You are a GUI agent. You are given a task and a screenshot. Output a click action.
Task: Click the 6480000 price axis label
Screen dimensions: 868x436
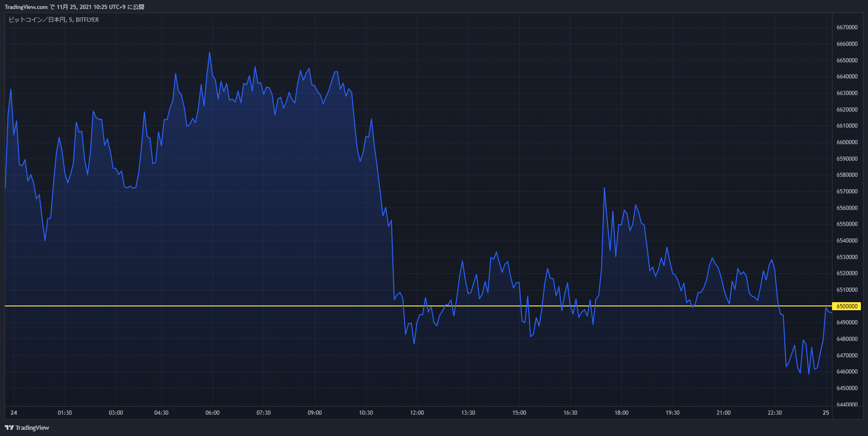pyautogui.click(x=847, y=339)
